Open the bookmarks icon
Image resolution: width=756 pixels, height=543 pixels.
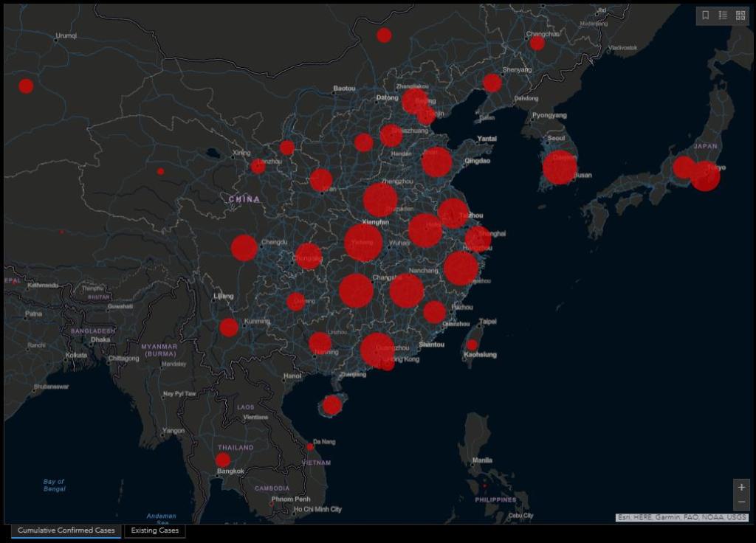706,15
